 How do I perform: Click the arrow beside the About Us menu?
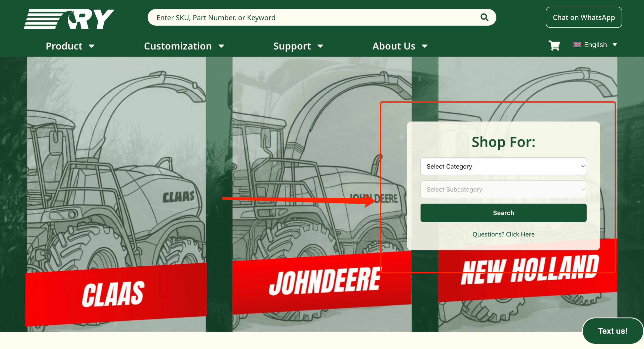coord(425,46)
